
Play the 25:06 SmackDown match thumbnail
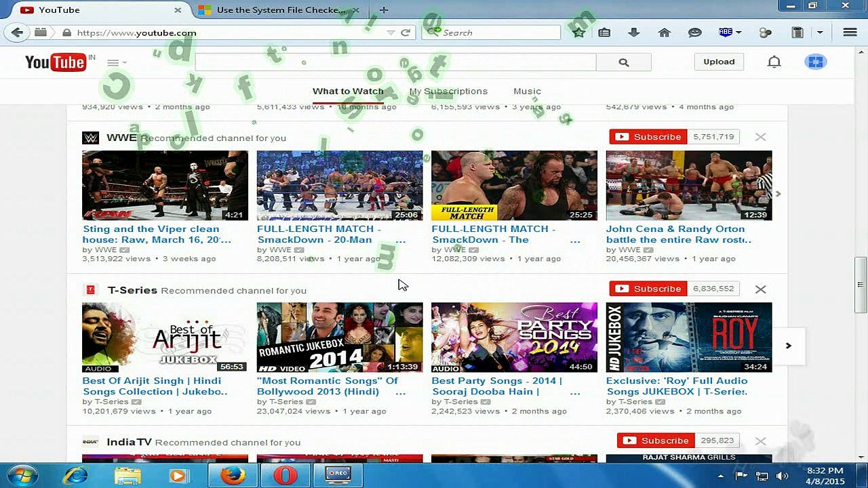[340, 186]
